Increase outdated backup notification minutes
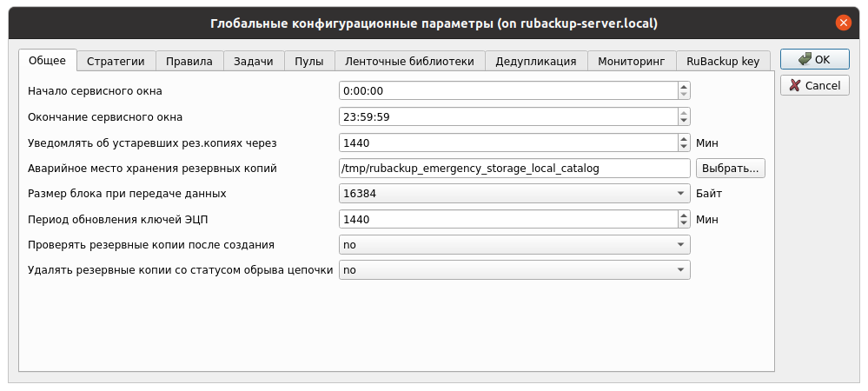 click(x=684, y=137)
